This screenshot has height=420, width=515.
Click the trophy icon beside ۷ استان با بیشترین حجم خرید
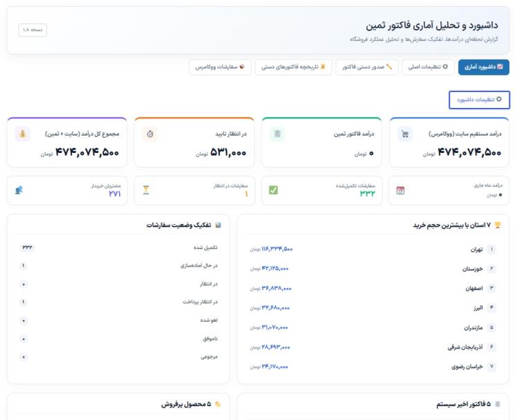pos(498,226)
